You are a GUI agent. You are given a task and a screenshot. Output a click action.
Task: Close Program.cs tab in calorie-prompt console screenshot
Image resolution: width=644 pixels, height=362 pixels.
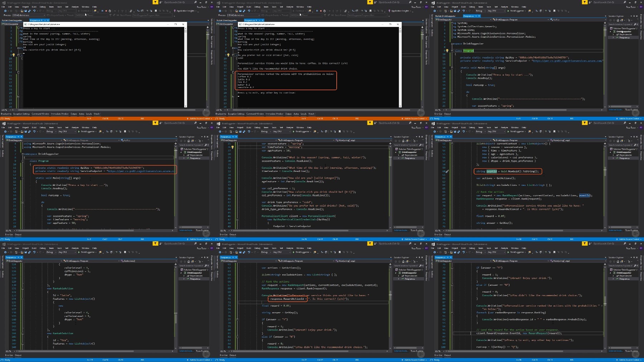[48, 20]
